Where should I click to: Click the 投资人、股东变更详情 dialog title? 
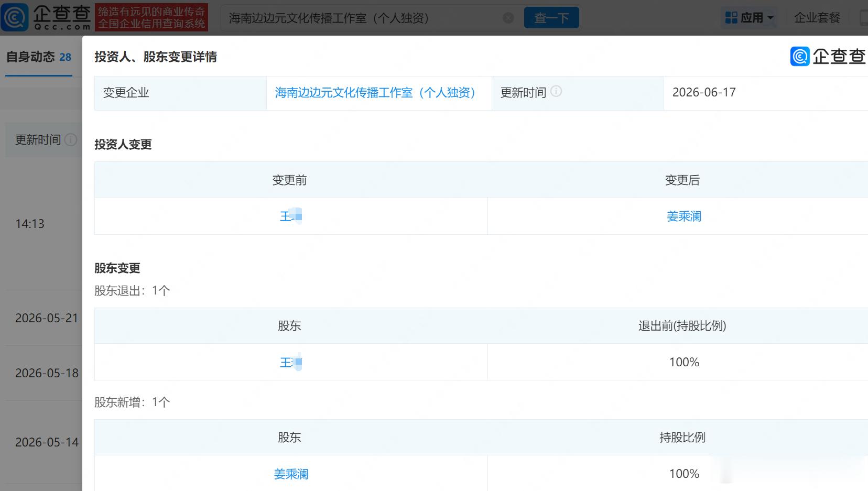click(x=156, y=57)
